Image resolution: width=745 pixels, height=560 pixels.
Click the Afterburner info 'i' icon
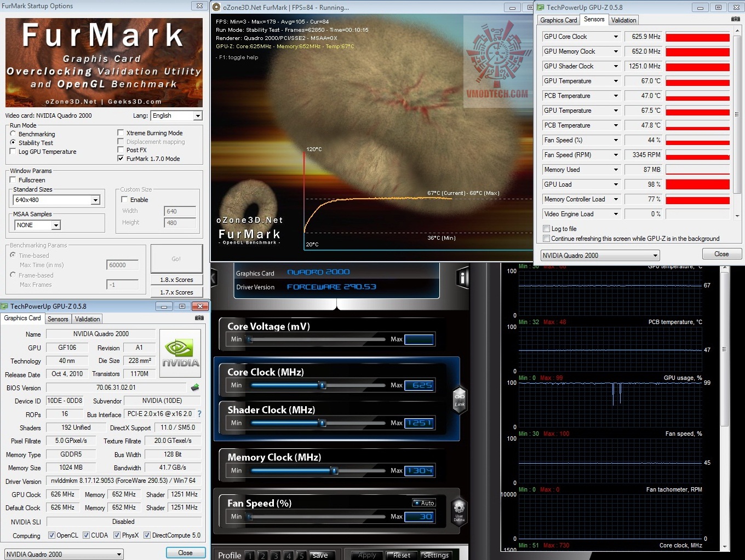[463, 279]
